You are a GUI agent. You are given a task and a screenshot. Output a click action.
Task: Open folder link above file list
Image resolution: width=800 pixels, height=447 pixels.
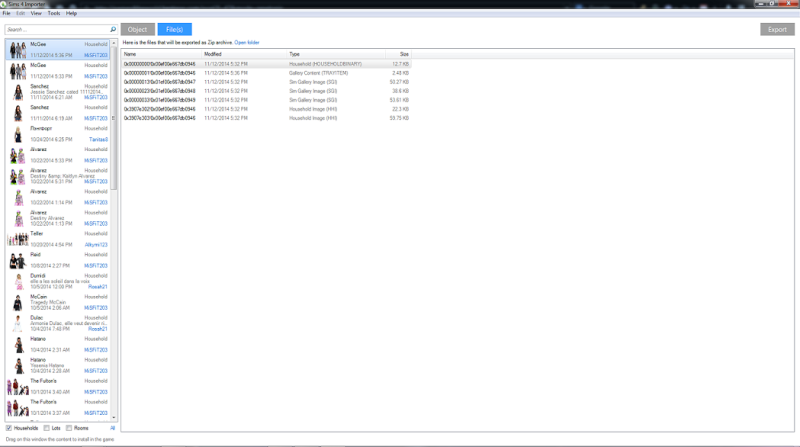tap(246, 42)
